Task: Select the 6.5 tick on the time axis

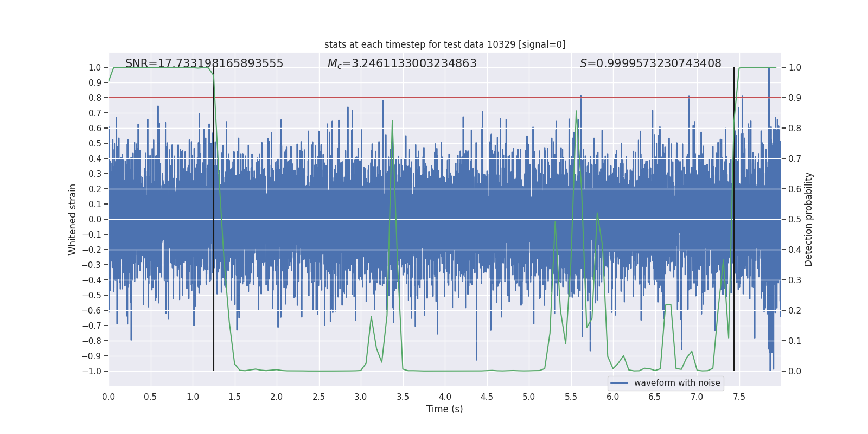Action: click(655, 397)
